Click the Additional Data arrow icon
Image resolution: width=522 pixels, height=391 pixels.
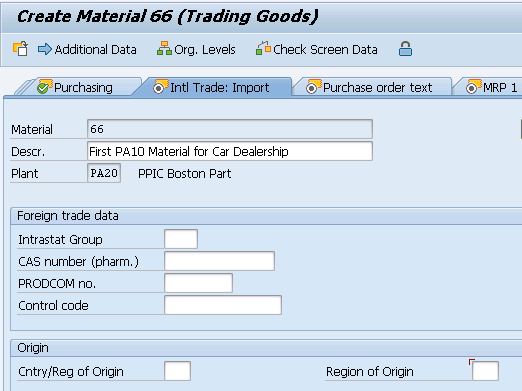(x=45, y=49)
